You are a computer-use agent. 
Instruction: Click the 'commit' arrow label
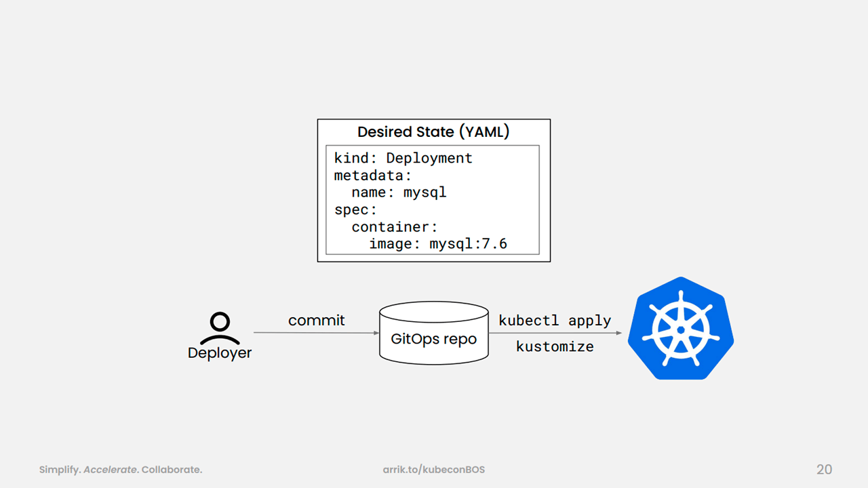317,320
